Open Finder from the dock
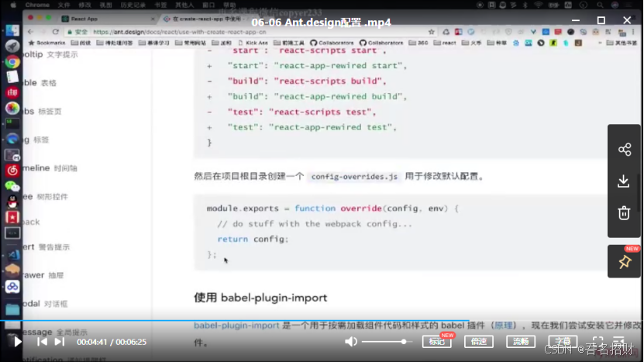 coord(12,30)
